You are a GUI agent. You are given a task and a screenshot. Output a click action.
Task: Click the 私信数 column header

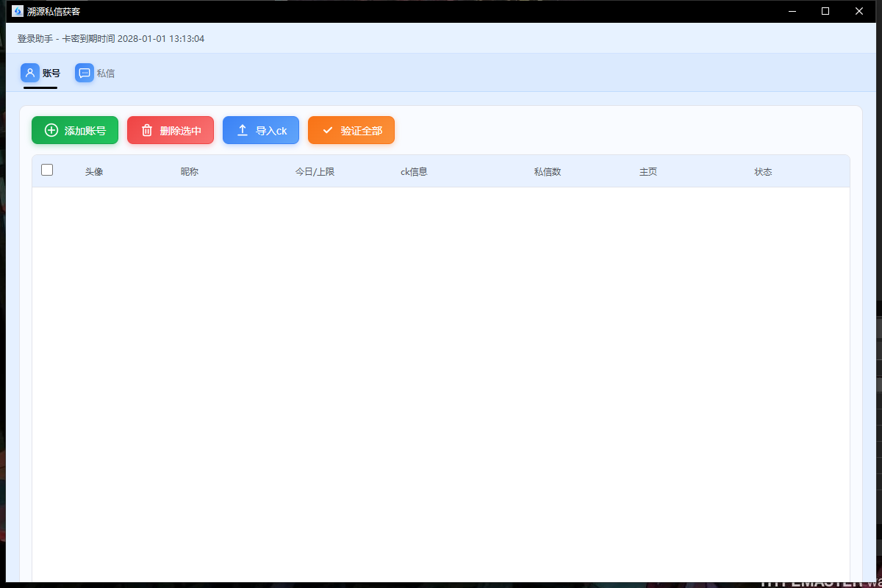548,172
